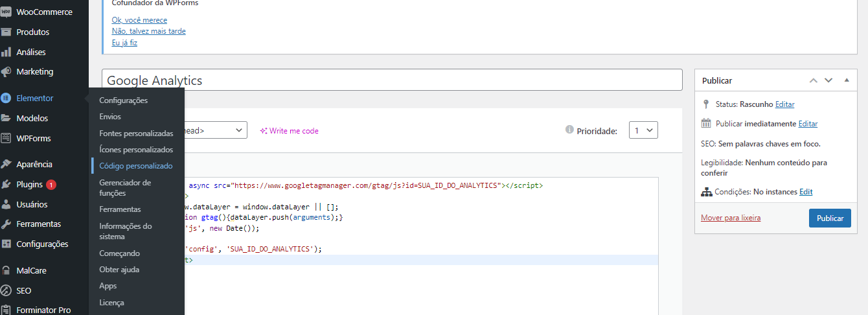Screen dimensions: 868x315
Task: Open the red Plugins update badge
Action: [x=51, y=185]
